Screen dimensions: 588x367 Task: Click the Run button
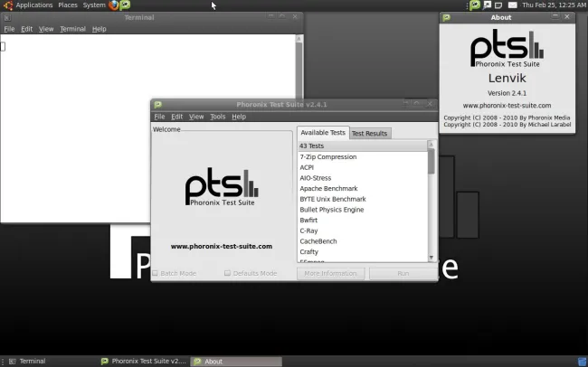tap(403, 273)
